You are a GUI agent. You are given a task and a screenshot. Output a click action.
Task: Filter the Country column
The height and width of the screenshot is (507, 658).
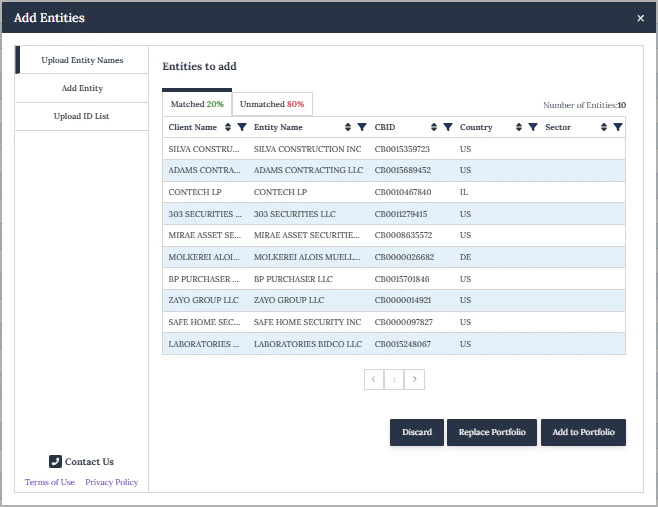533,127
